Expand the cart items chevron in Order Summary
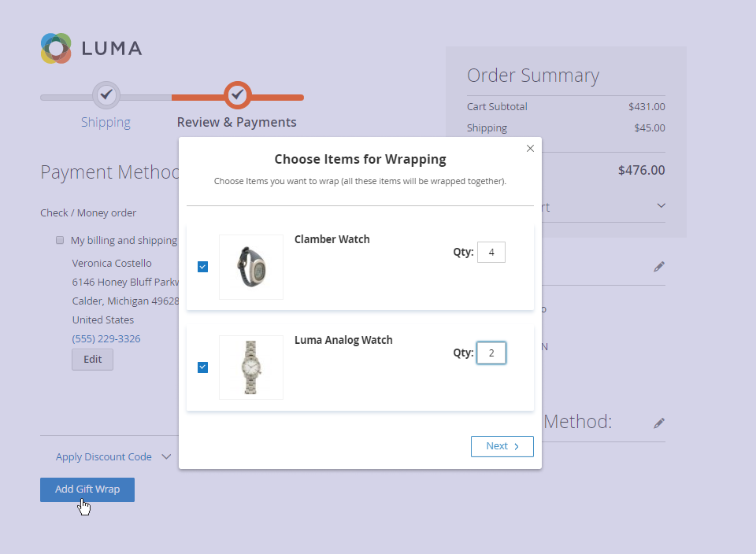The height and width of the screenshot is (554, 756). (661, 206)
